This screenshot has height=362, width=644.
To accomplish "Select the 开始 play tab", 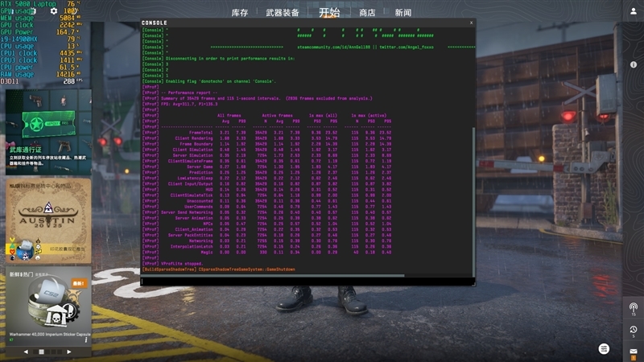I will tap(329, 12).
